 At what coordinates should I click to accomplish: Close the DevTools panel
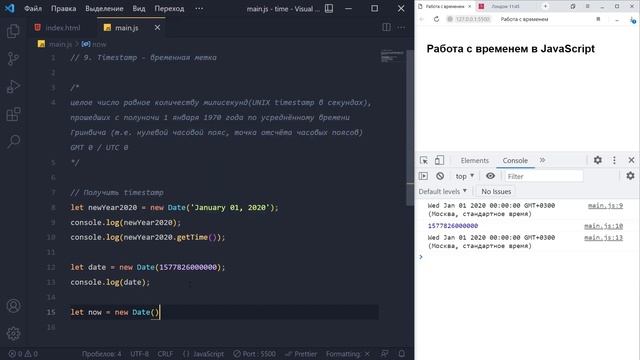[x=631, y=160]
